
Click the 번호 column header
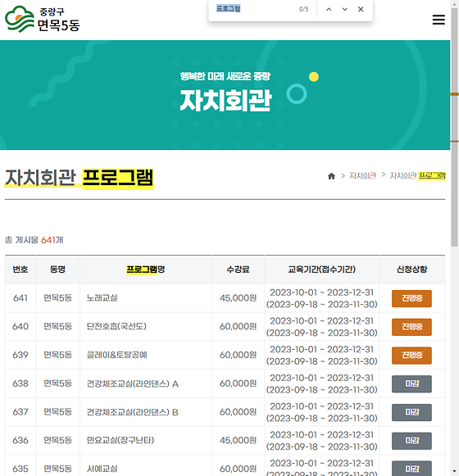pos(20,270)
